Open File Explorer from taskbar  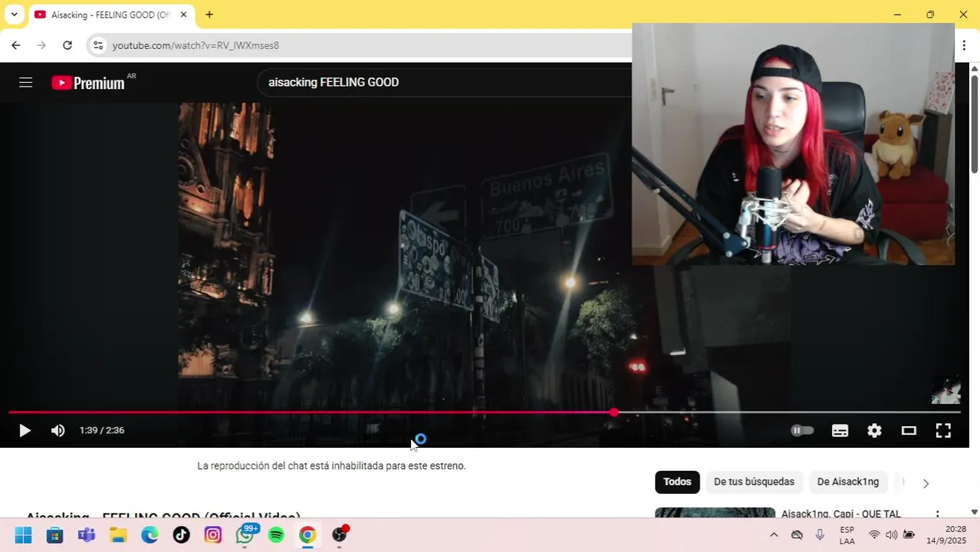117,535
